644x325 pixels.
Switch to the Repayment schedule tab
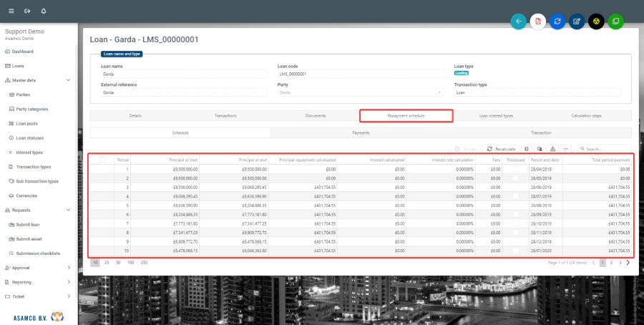point(406,115)
